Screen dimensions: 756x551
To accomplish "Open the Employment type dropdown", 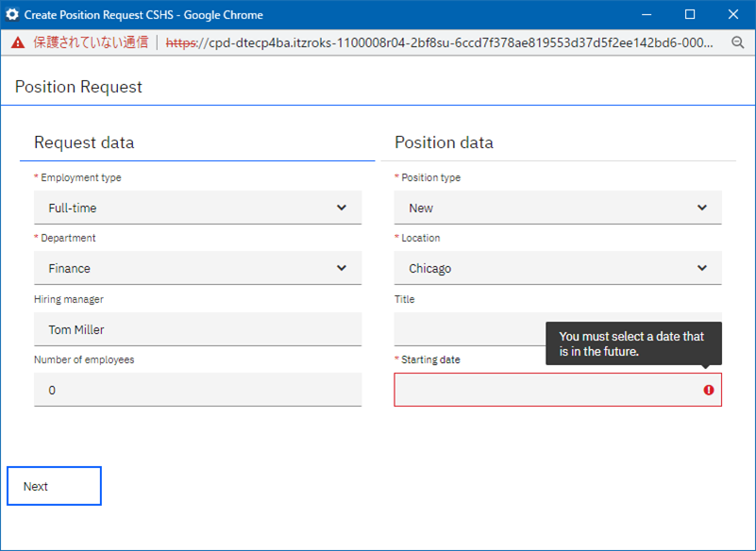I will click(x=197, y=208).
